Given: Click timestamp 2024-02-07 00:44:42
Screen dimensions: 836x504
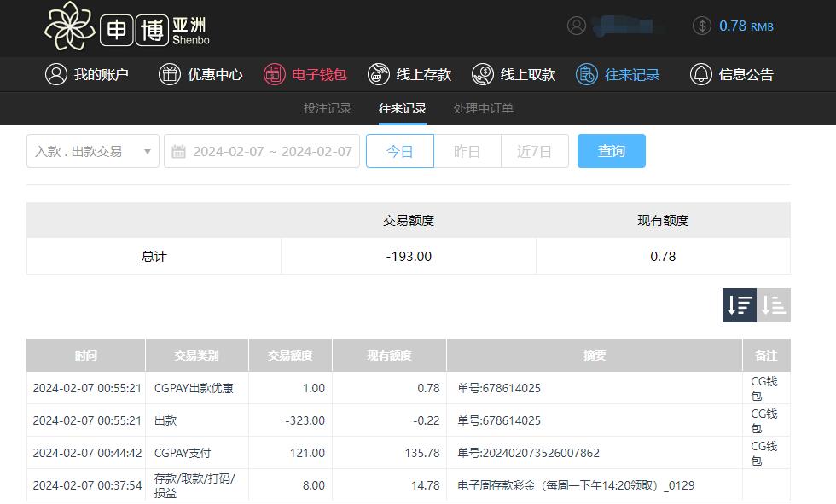Looking at the screenshot, I should point(87,454).
